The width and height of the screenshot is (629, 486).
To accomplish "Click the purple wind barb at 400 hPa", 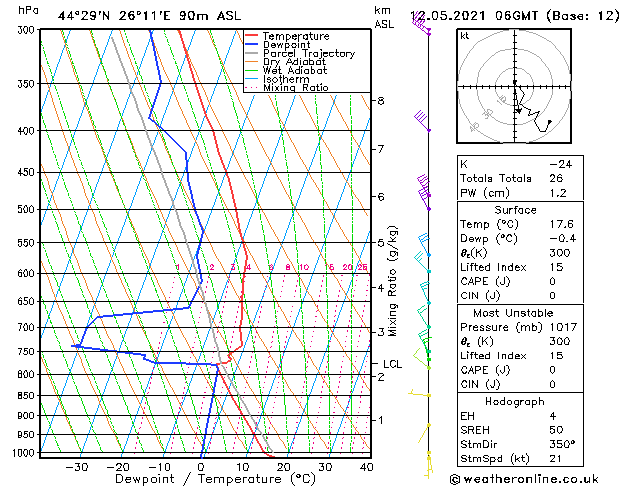I will point(422,121).
